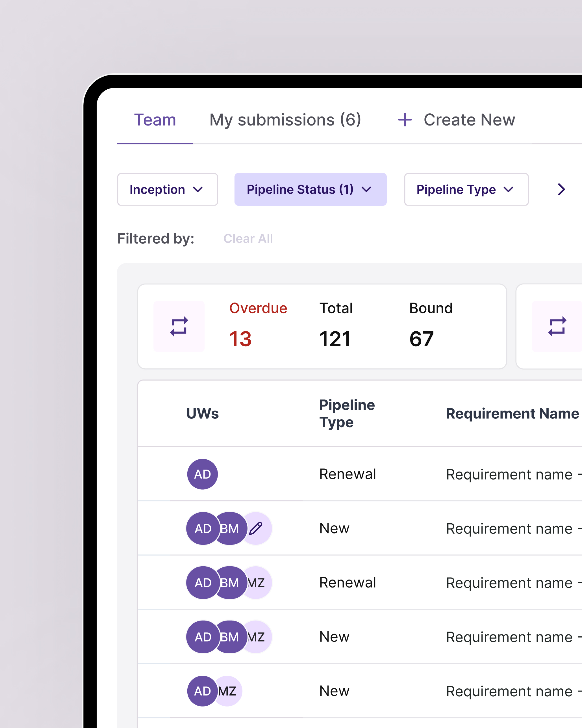This screenshot has width=582, height=728.
Task: Click the Clear All filters link
Action: tap(248, 239)
